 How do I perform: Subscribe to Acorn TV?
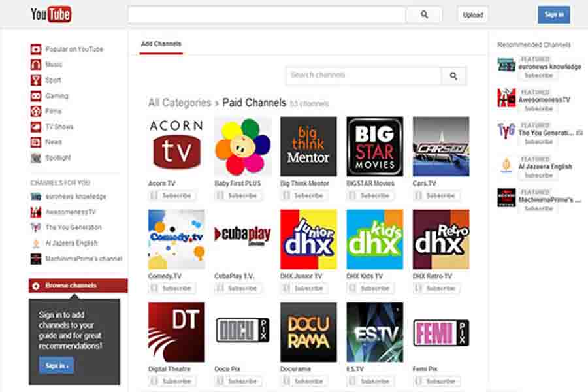pyautogui.click(x=171, y=196)
